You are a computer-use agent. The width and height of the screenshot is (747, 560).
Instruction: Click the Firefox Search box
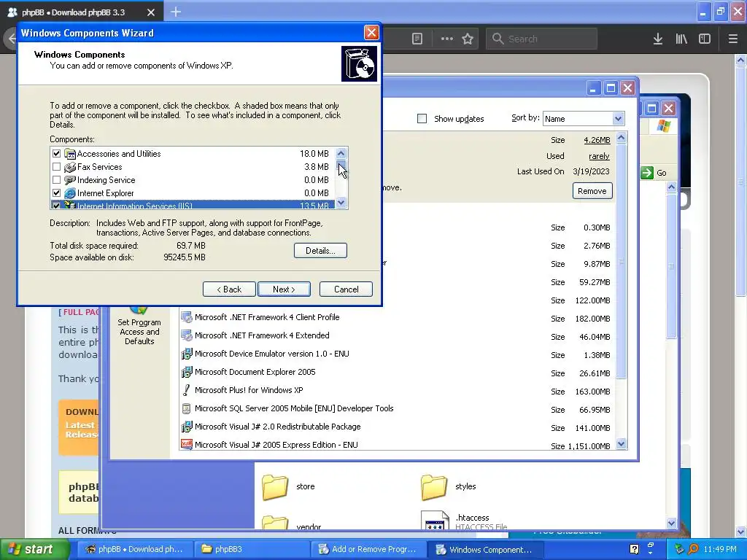click(x=542, y=39)
